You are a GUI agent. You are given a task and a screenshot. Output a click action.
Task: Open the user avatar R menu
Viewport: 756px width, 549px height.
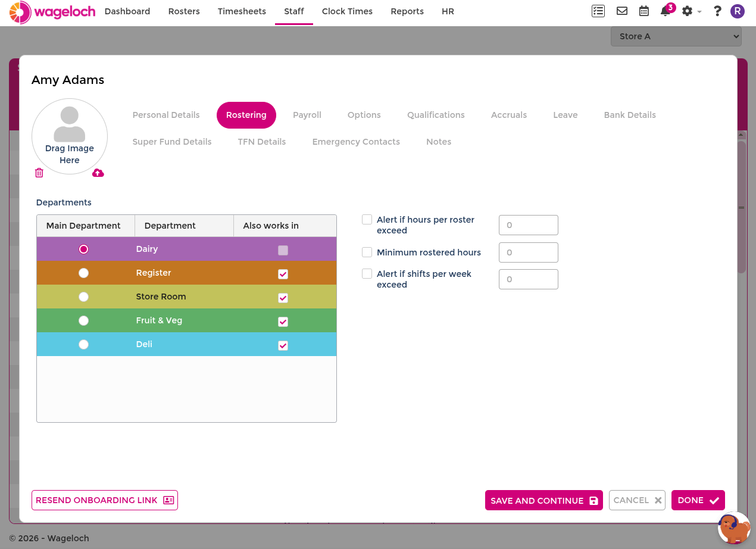click(738, 11)
